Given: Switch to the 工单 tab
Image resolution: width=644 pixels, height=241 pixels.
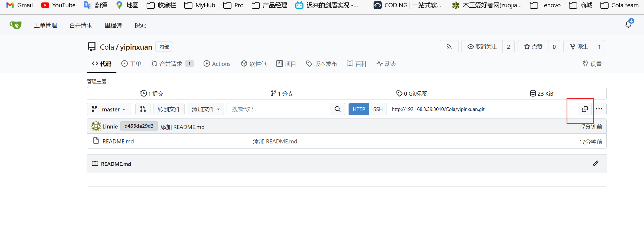Looking at the screenshot, I should 131,64.
